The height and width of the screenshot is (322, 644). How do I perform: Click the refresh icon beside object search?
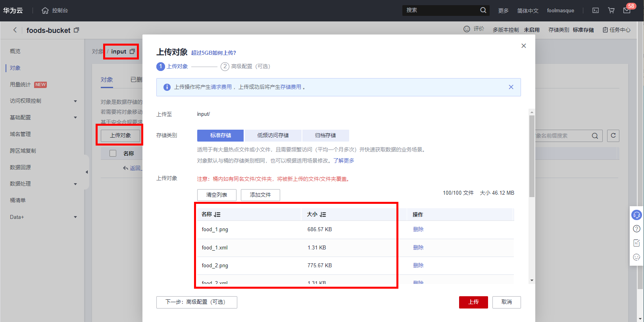click(613, 136)
